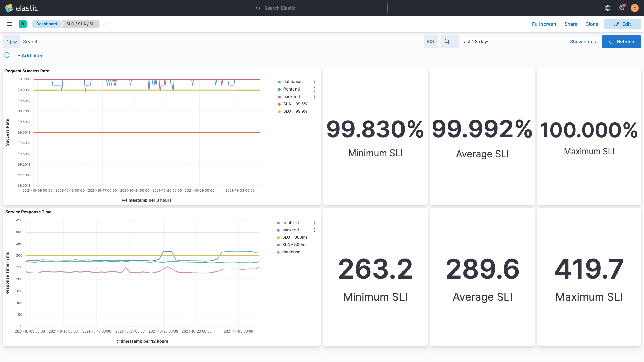This screenshot has height=362, width=644.
Task: Open the filter options icon below search
Action: pos(6,55)
